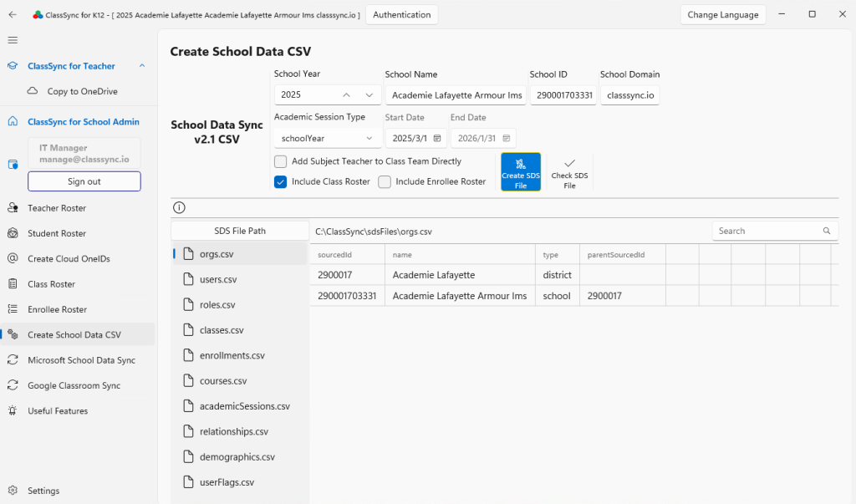Viewport: 856px width, 504px height.
Task: Click Create SDS File button
Action: pos(521,172)
